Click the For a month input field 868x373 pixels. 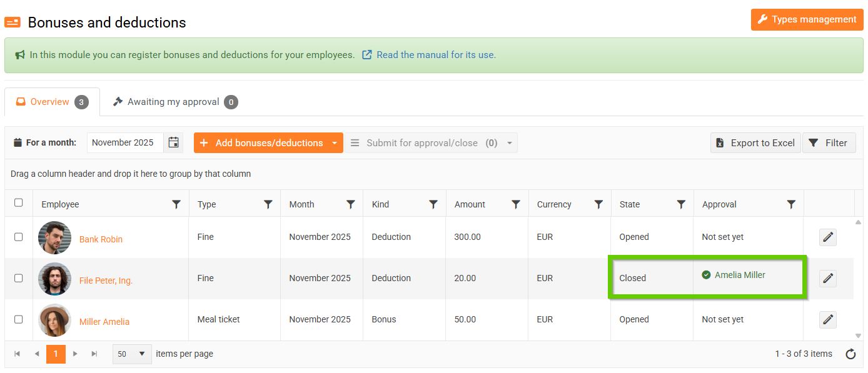click(125, 142)
